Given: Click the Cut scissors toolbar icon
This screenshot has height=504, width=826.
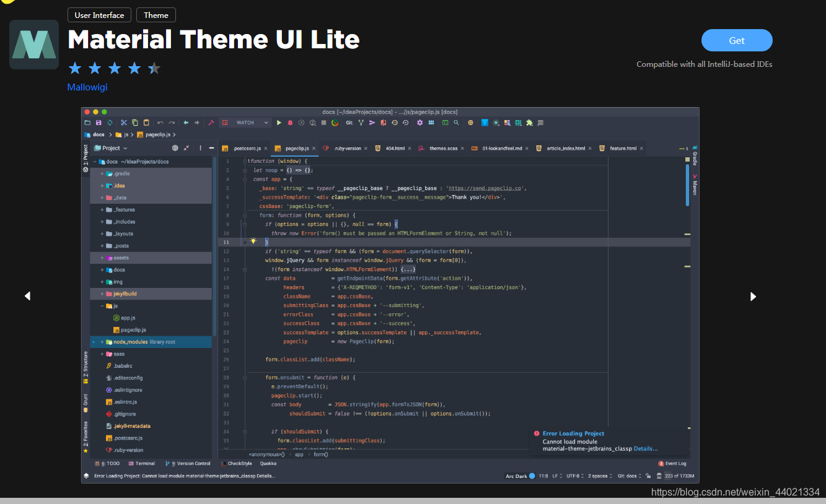Looking at the screenshot, I should click(x=124, y=123).
